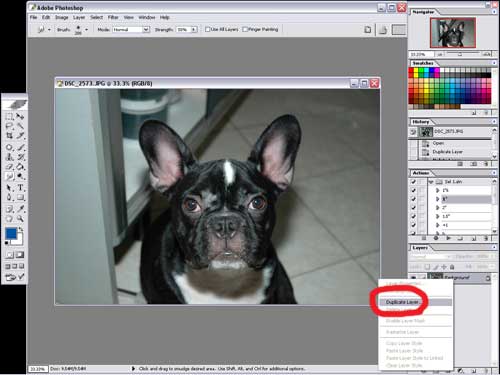Hide the Background layer via eye icon
The height and width of the screenshot is (375, 500).
413,277
